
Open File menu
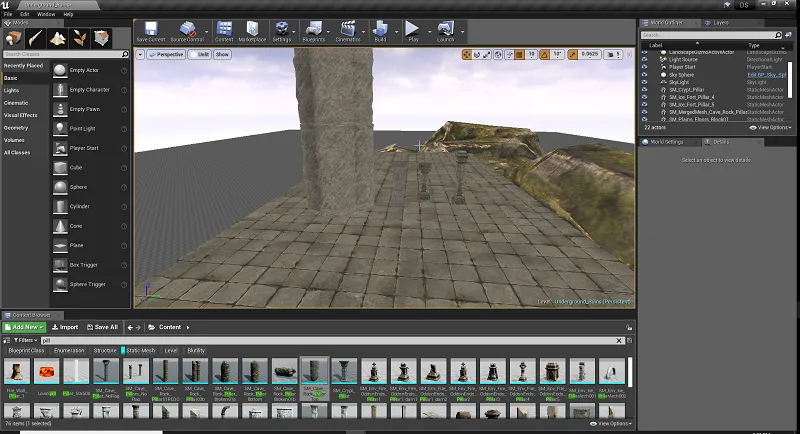pyautogui.click(x=8, y=14)
